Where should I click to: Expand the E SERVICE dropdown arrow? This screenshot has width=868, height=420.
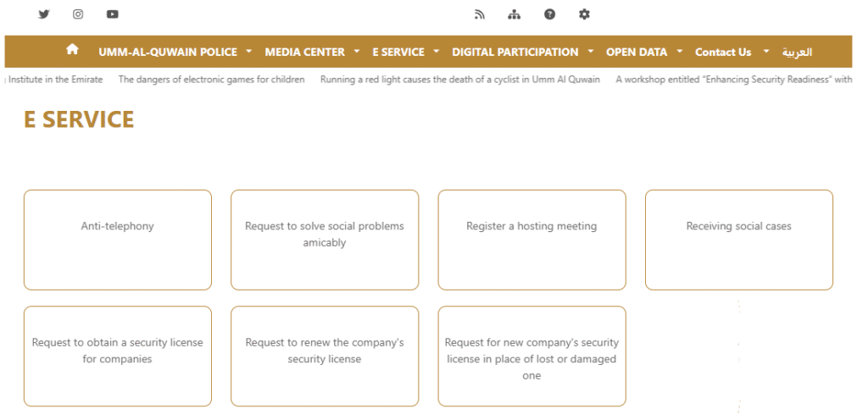pyautogui.click(x=437, y=52)
